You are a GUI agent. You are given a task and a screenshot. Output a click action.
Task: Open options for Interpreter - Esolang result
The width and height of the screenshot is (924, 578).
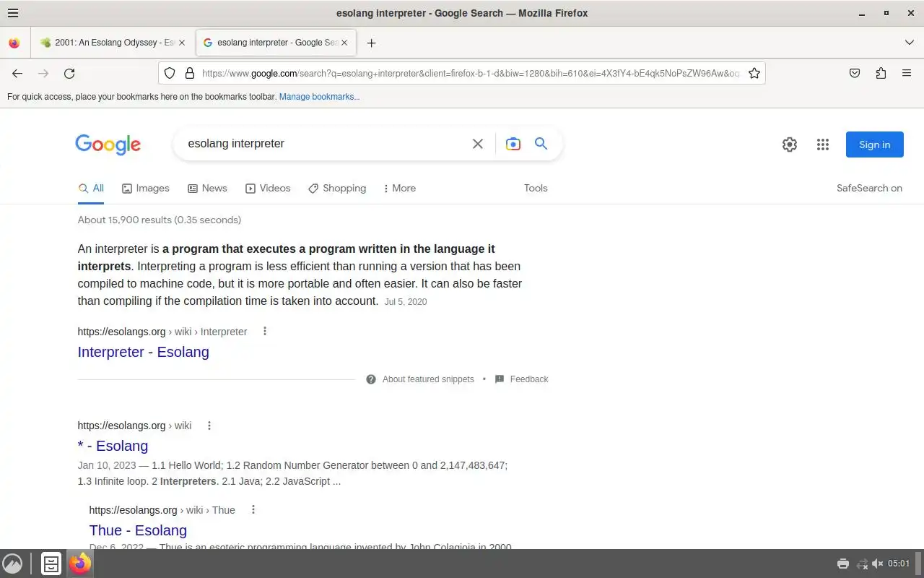pos(265,331)
